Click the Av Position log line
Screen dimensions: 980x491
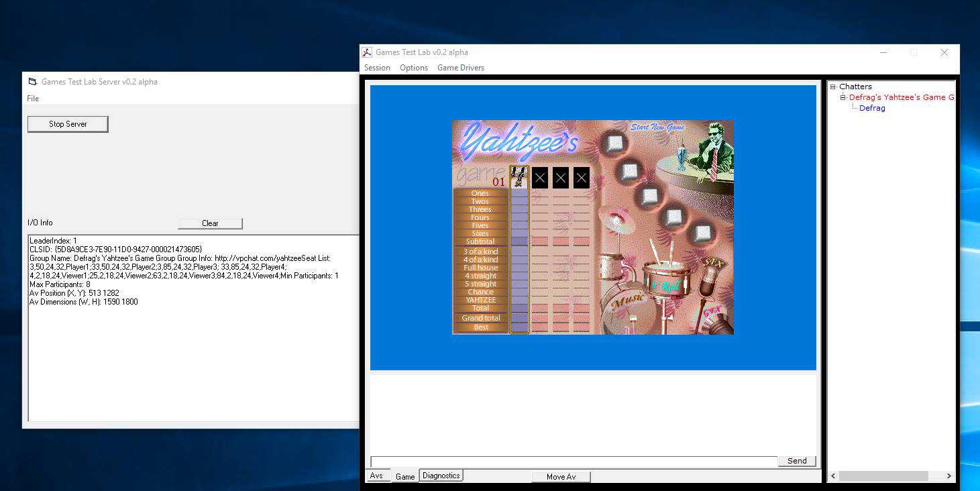(74, 293)
